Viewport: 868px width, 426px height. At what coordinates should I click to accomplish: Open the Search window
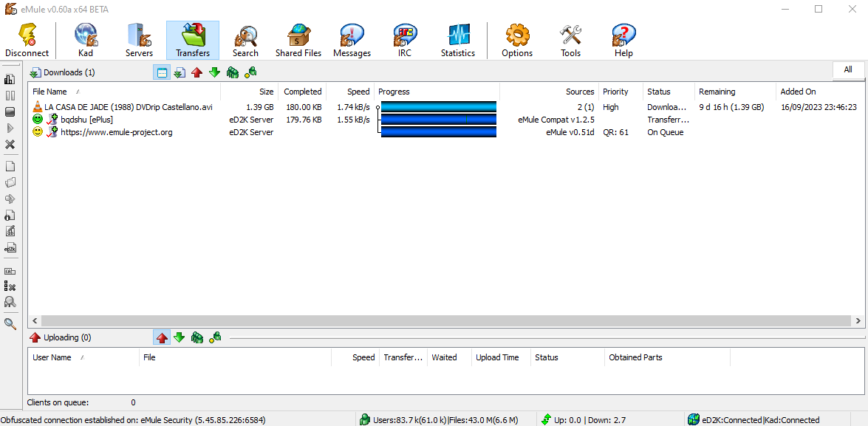(x=245, y=41)
